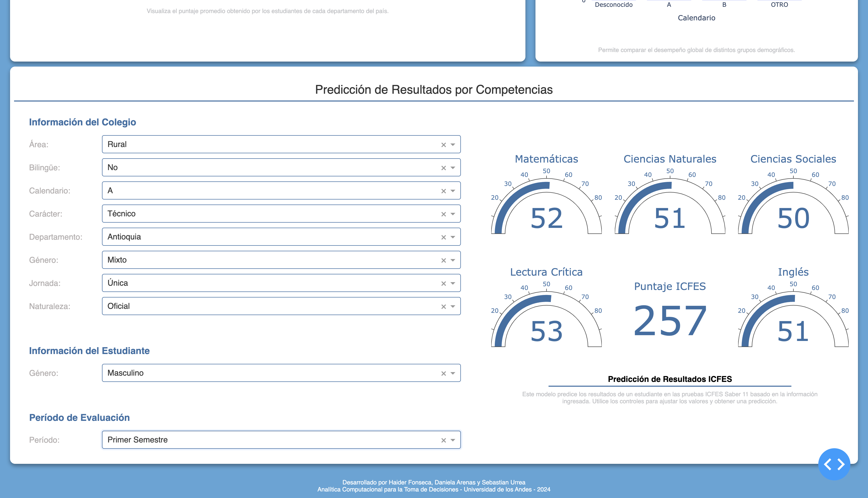Clear the Naturaleza Oficial value

(443, 307)
